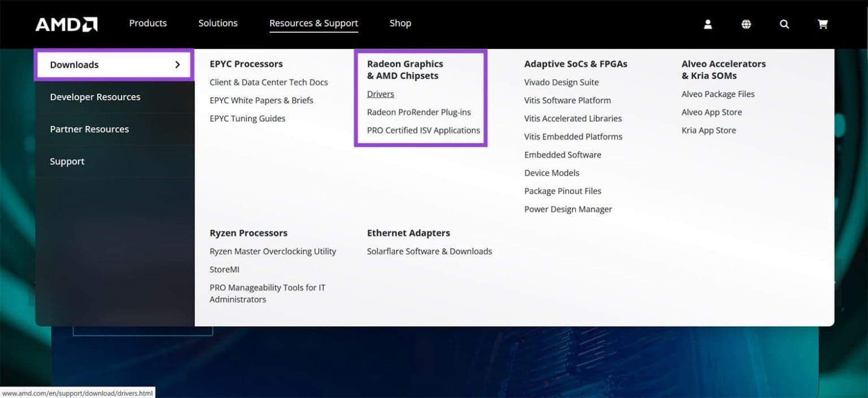Open the Solutions menu

click(x=218, y=23)
